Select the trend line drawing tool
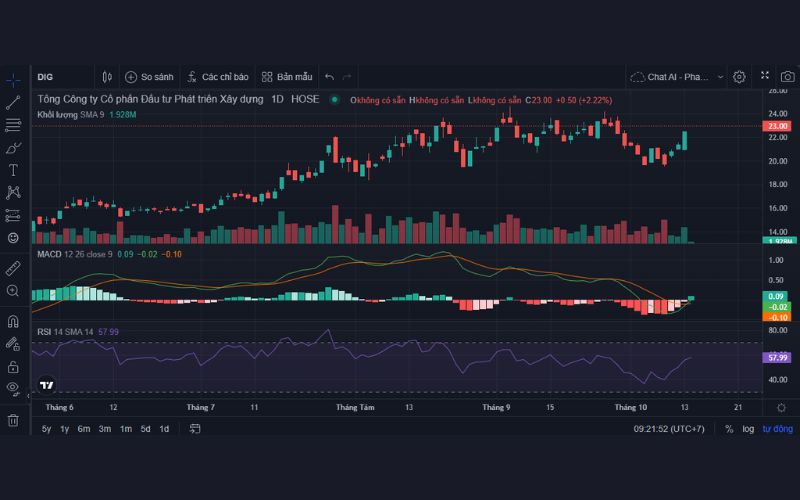The width and height of the screenshot is (800, 500). 13,102
